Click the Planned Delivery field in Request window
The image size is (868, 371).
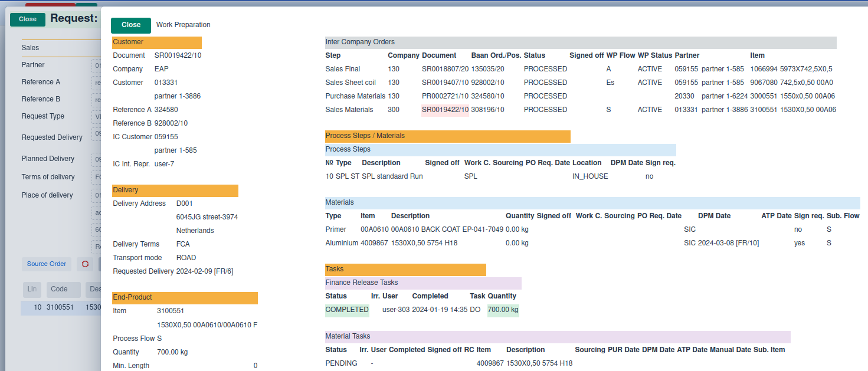(97, 159)
